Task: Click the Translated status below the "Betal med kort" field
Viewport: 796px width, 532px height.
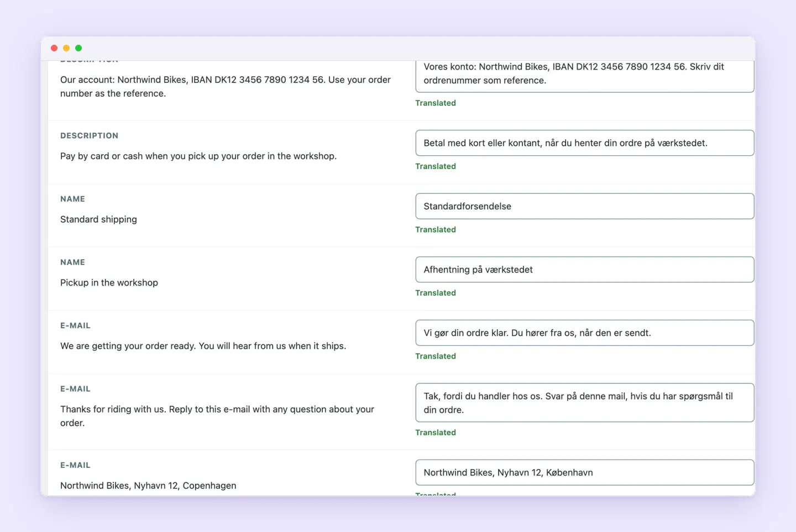Action: [436, 166]
